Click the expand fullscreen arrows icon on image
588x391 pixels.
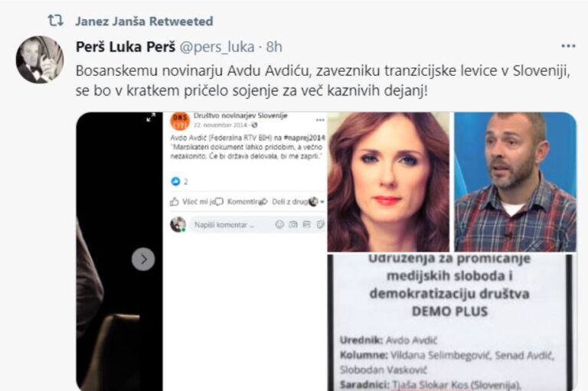(x=151, y=117)
